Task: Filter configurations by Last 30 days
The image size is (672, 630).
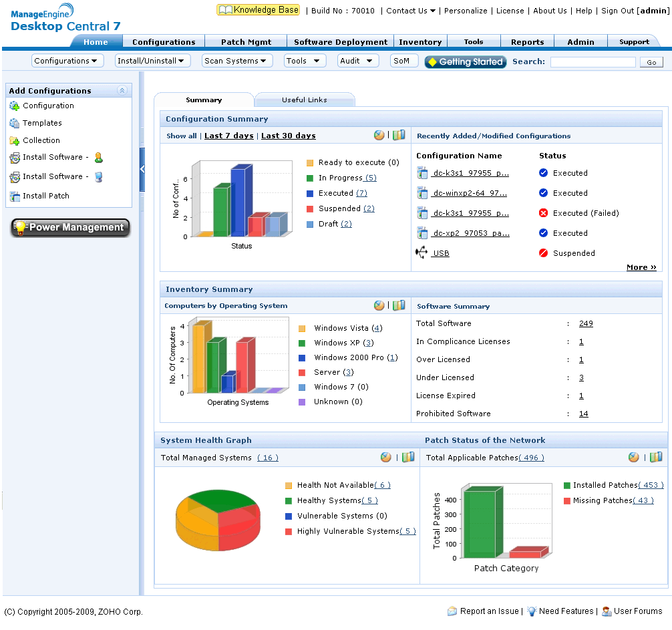Action: tap(289, 136)
